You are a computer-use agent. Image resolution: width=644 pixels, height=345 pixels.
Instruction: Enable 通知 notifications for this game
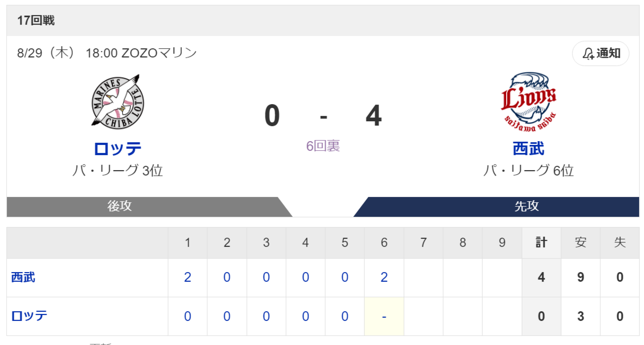point(601,53)
